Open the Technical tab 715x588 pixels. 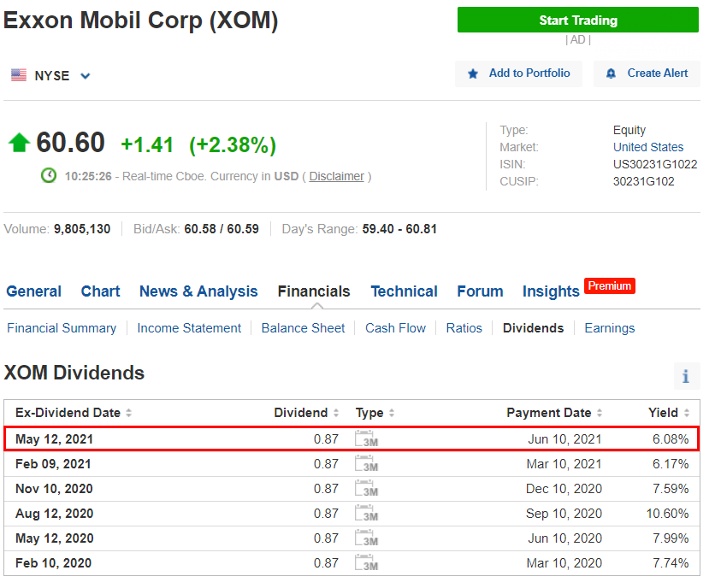click(404, 291)
